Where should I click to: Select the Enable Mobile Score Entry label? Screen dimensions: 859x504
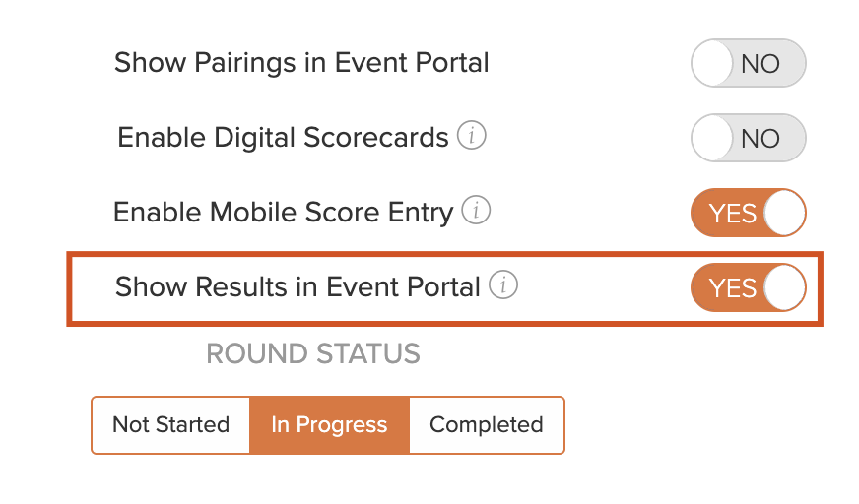284,213
